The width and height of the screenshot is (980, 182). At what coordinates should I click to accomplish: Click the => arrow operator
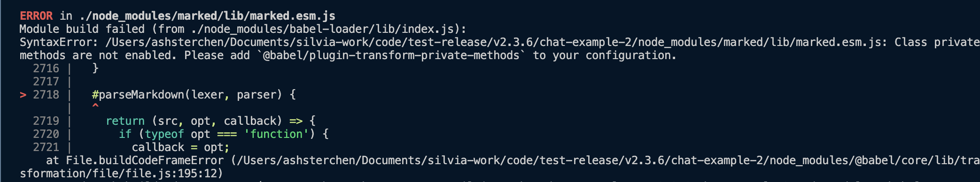296,121
